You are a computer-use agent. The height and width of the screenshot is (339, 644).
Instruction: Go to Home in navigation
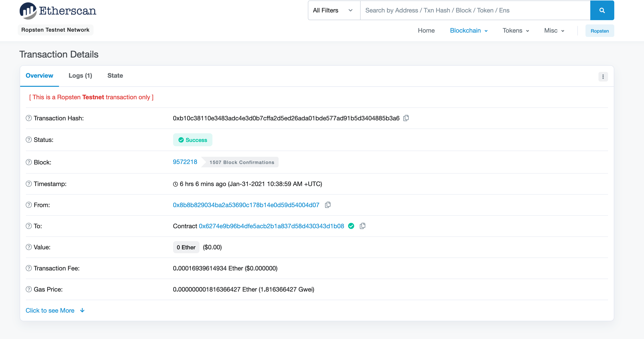pos(426,30)
